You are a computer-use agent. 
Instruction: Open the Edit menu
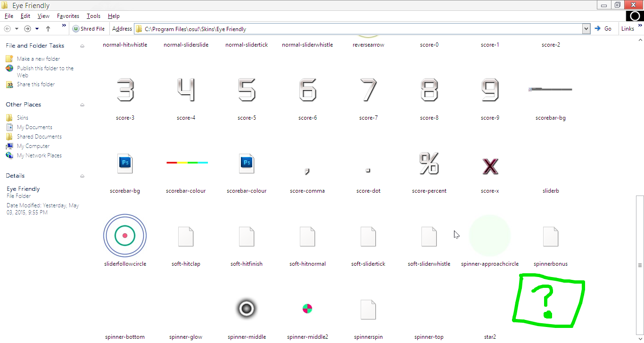(25, 16)
